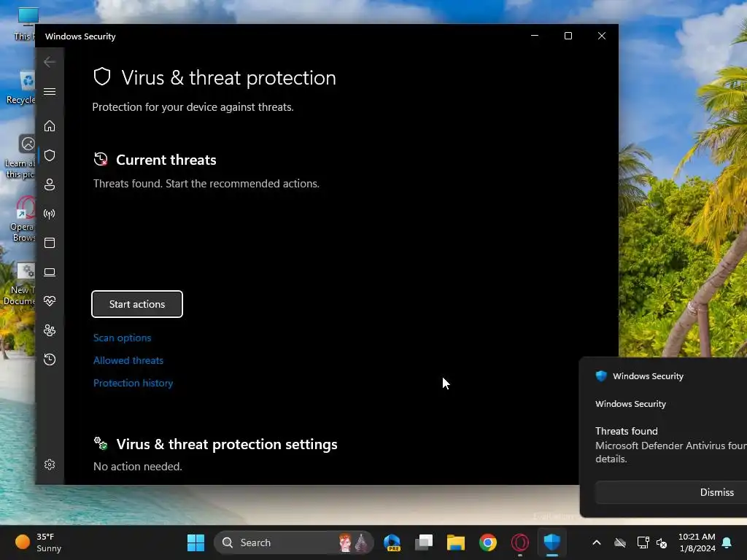Open File Explorer from taskbar
Screen dimensions: 747x560
(x=456, y=542)
